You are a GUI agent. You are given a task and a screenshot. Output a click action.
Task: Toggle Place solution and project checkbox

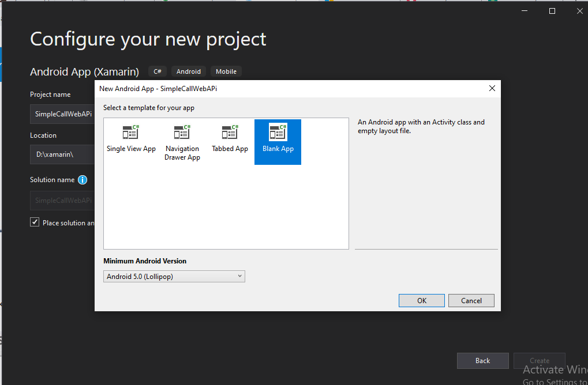tap(35, 222)
